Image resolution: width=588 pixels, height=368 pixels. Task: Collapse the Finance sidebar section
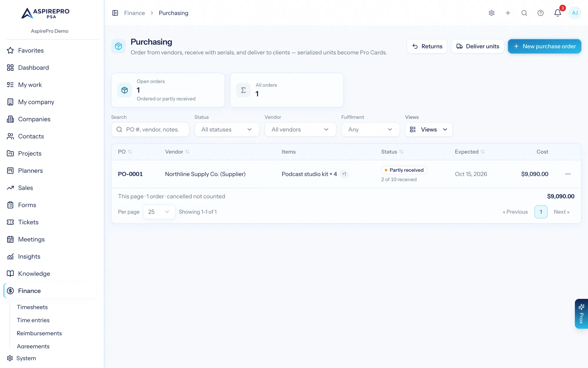[50, 291]
